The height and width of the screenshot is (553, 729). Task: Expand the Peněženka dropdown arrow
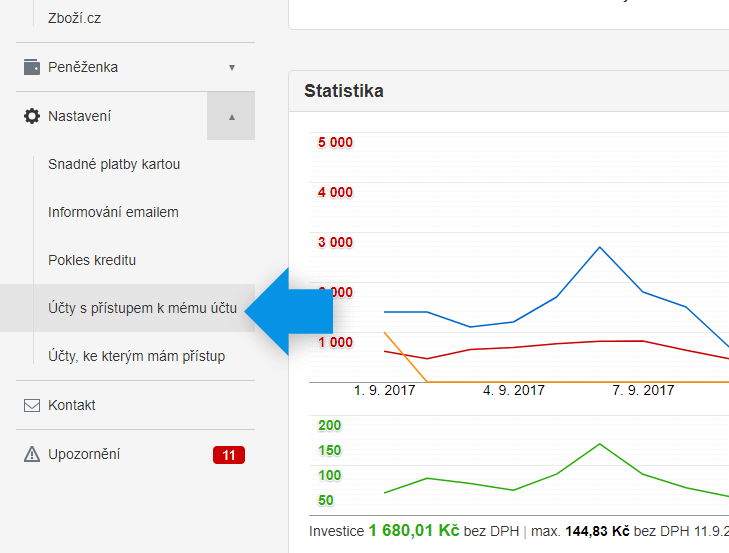click(x=232, y=68)
